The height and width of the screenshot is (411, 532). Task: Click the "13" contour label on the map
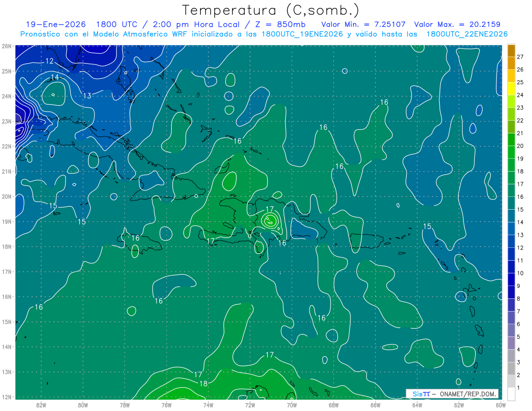tap(87, 96)
